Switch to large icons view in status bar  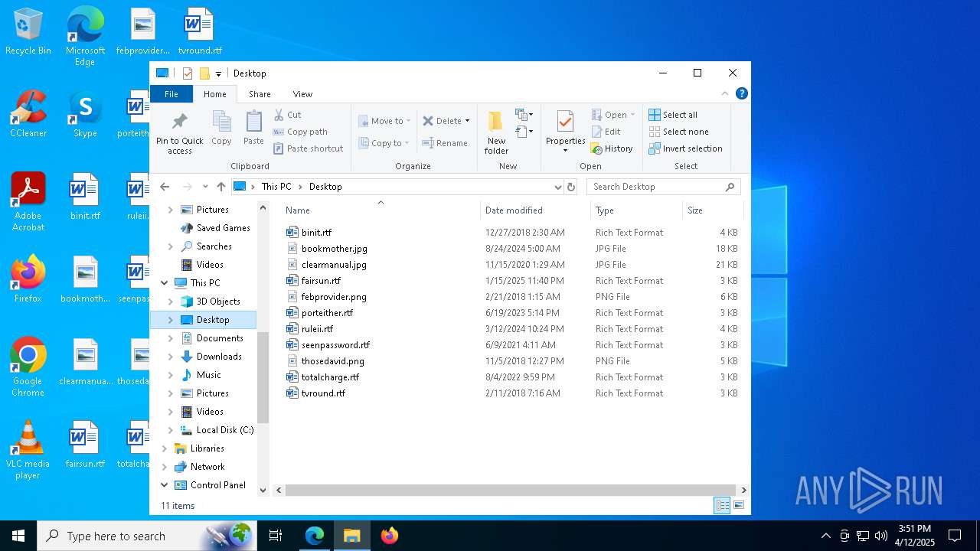739,505
